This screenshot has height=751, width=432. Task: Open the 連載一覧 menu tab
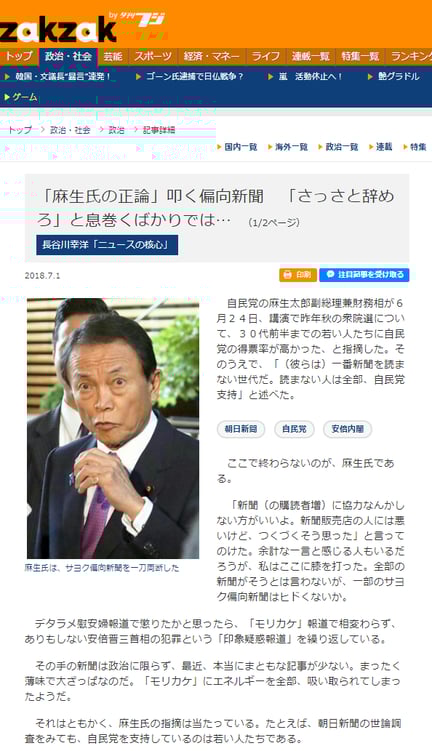point(311,56)
